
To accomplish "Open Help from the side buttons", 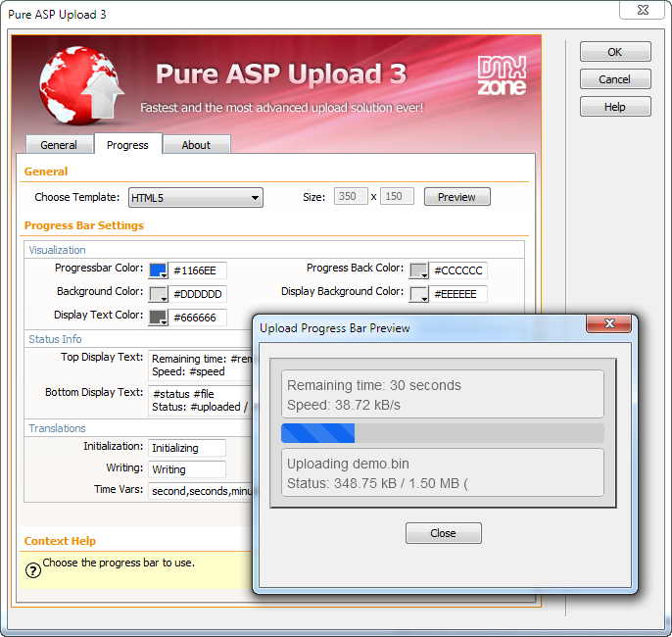I will point(615,107).
